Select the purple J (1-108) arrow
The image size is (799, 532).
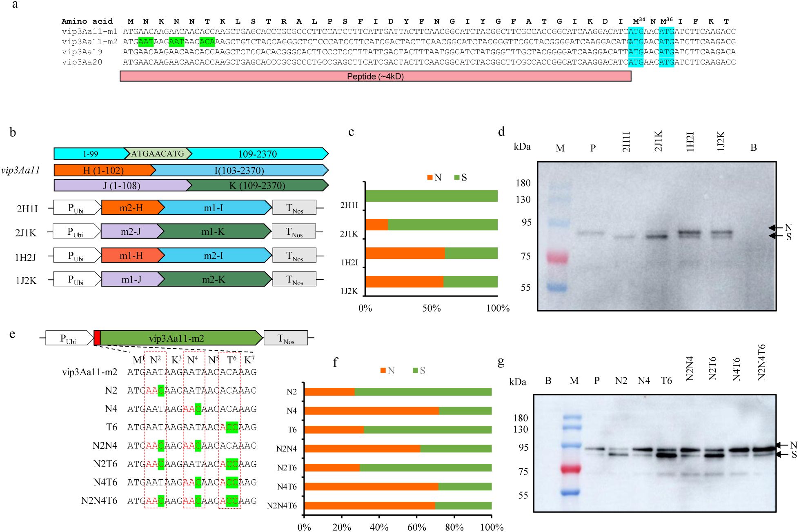122,185
